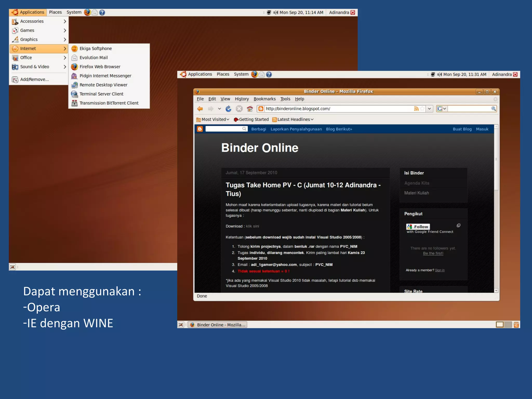Click search magnifier icon in Firefox search box

click(493, 109)
